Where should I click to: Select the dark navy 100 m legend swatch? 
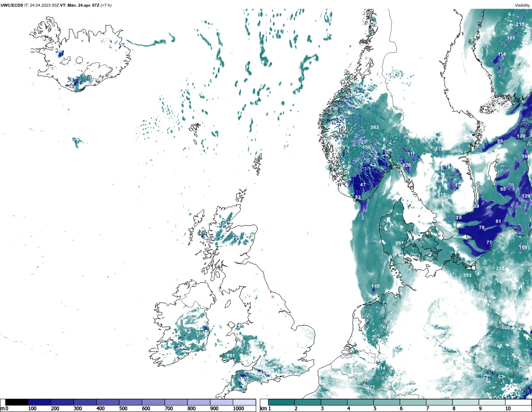click(x=39, y=402)
